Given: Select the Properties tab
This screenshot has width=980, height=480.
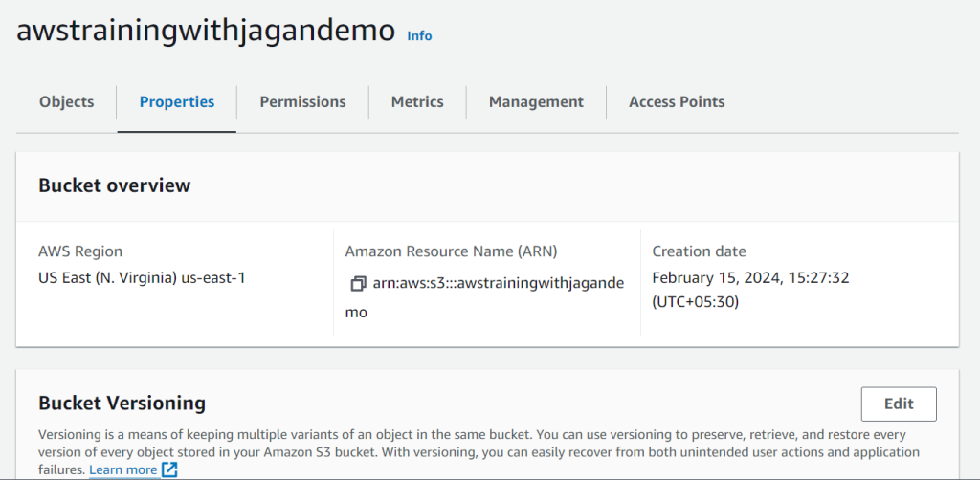Looking at the screenshot, I should (177, 101).
